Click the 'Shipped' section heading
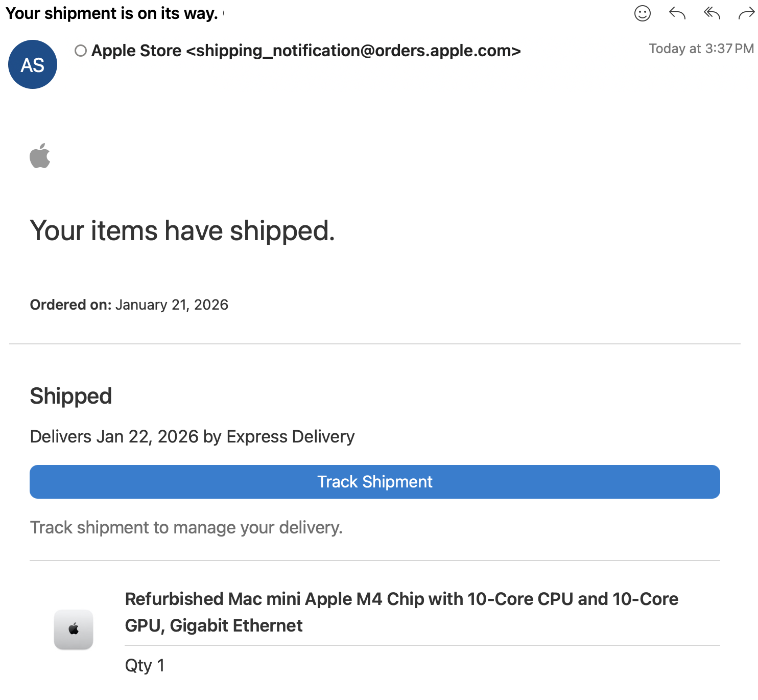Screen dimensions: 758x700 click(71, 396)
